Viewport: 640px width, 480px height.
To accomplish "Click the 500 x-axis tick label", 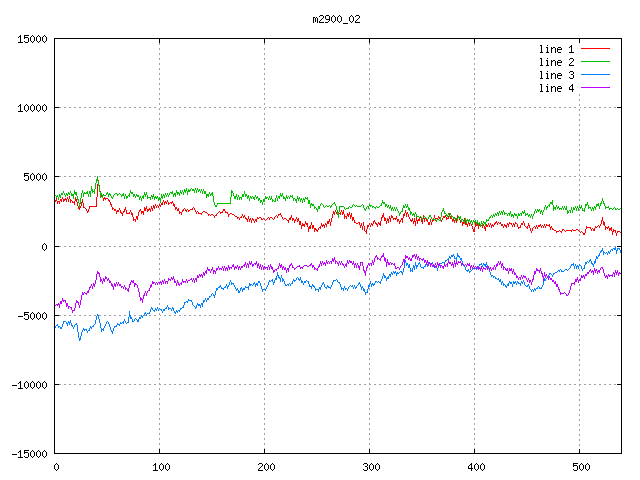I will point(580,467).
